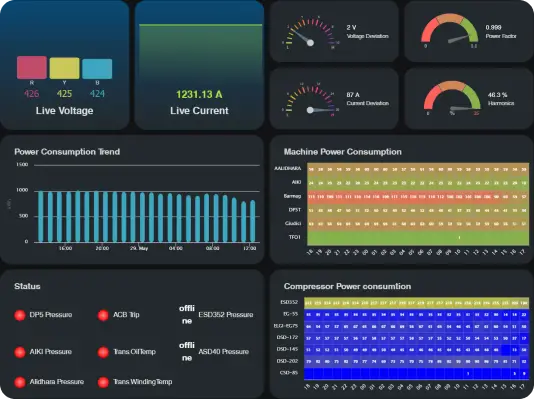This screenshot has width=534, height=399.
Task: Click the Alidhara Pressure status label
Action: [x=57, y=382]
